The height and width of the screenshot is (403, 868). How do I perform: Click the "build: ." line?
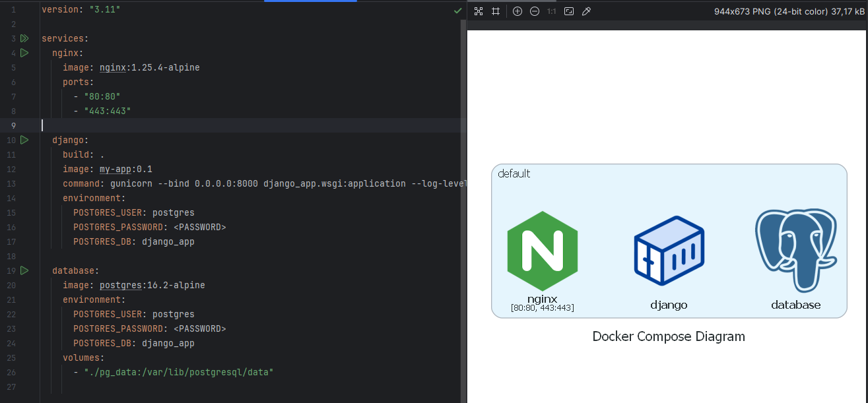84,154
